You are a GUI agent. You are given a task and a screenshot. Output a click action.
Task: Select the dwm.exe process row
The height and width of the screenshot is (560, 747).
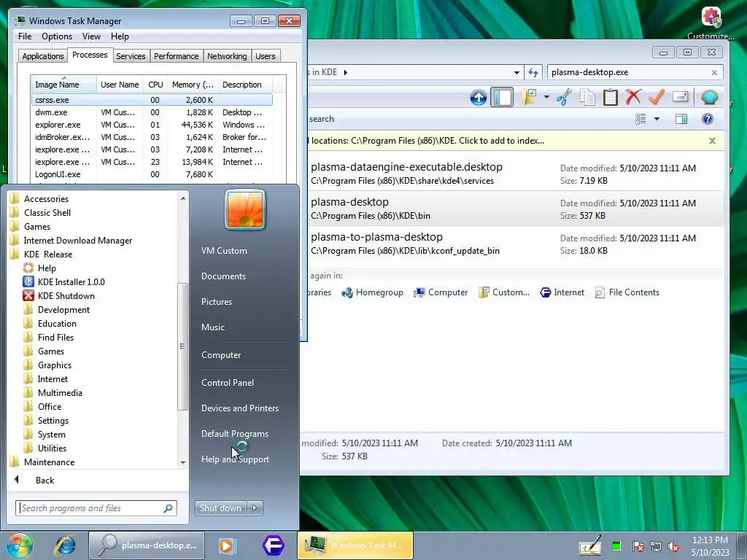pos(152,112)
